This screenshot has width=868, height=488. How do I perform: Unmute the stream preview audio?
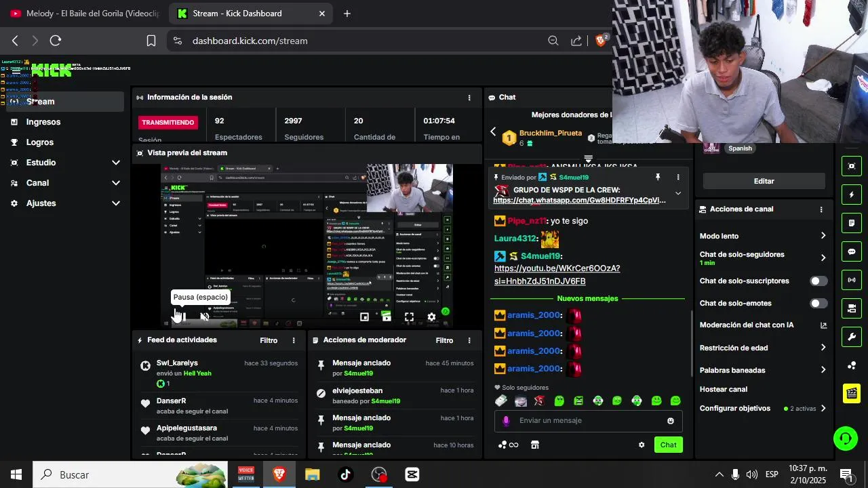point(205,317)
